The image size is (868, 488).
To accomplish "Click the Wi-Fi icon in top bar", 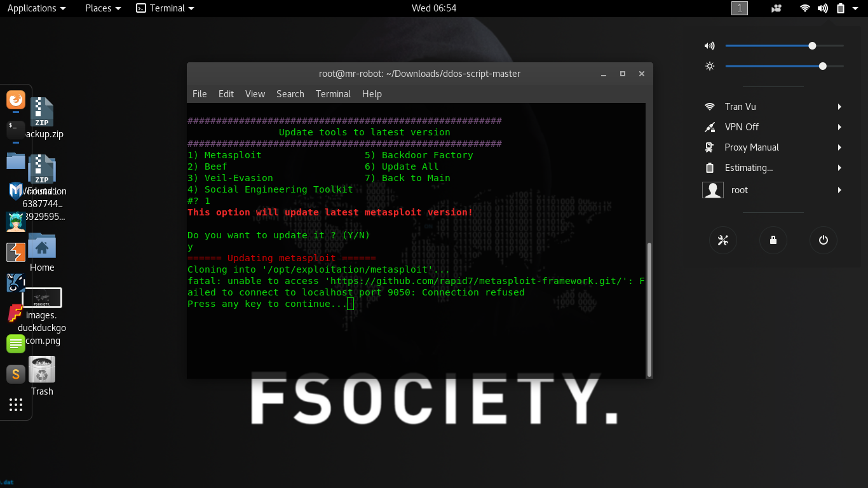I will pyautogui.click(x=805, y=8).
